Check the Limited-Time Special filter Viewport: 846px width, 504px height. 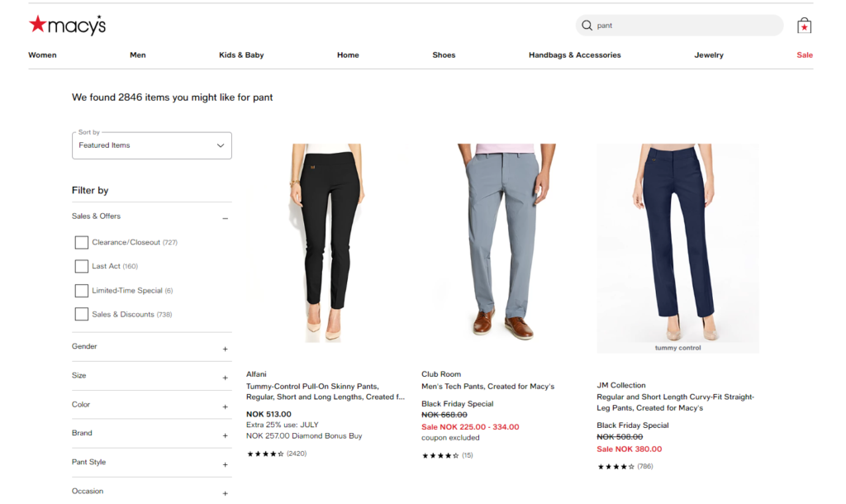point(81,290)
